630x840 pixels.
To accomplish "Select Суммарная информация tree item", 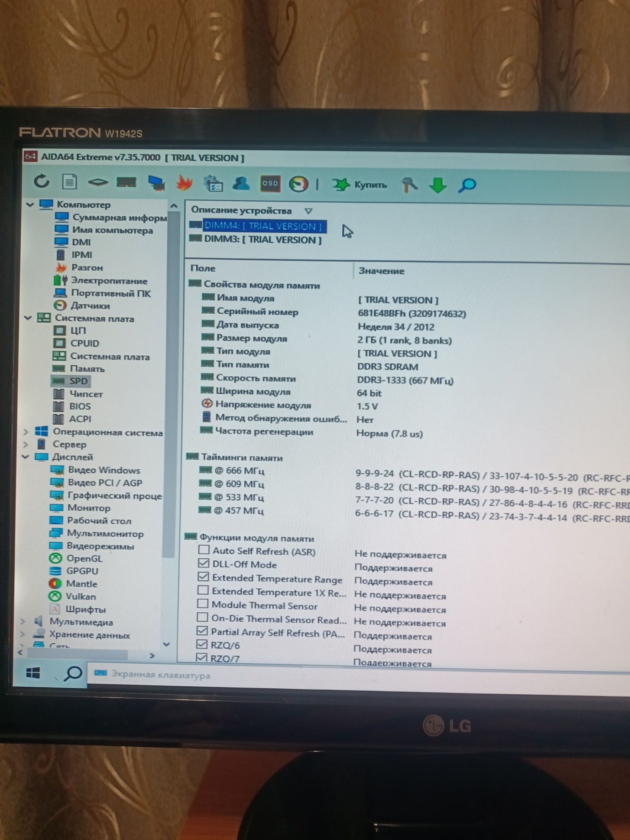I will pyautogui.click(x=111, y=217).
